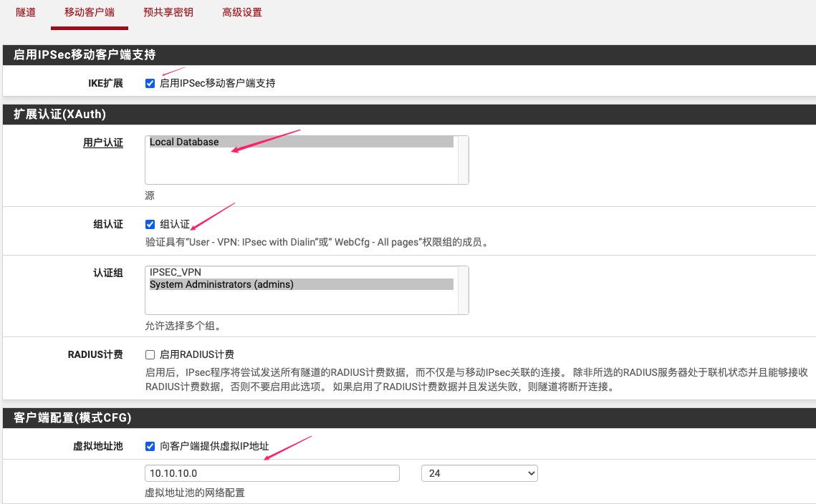
Task: Toggle the 向客户端提供虚拟IP地址 checkbox
Action: (x=150, y=447)
